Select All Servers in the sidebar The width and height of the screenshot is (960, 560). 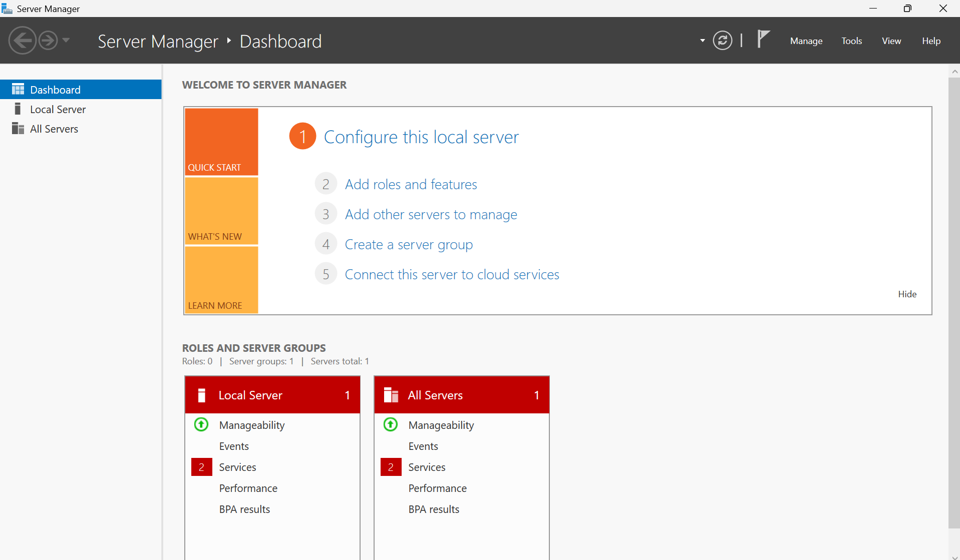[81, 129]
